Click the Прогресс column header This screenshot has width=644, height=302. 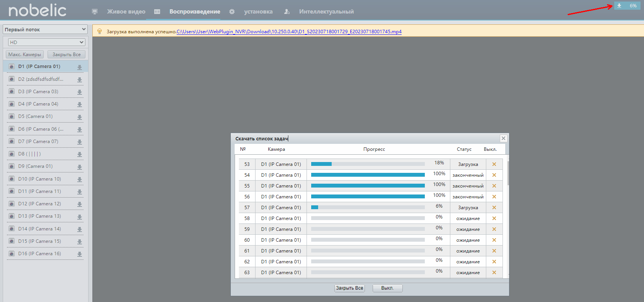point(374,149)
